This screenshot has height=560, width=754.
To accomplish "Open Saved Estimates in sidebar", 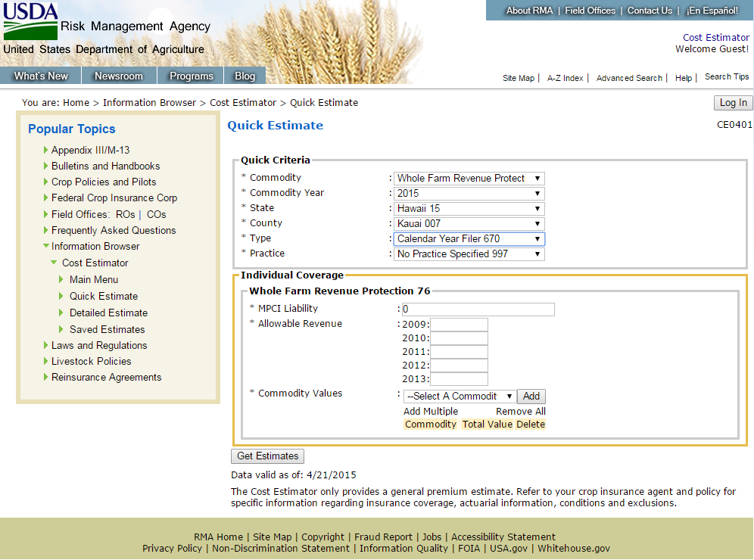I will click(x=107, y=329).
